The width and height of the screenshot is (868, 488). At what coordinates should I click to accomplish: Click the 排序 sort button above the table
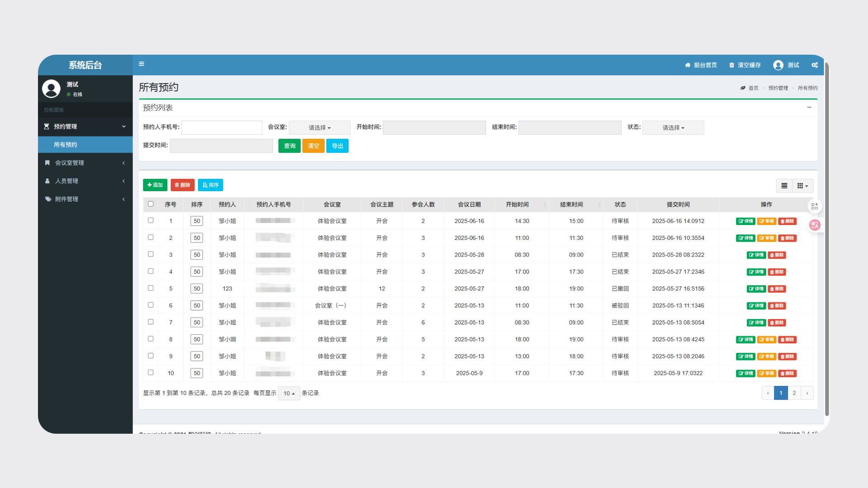(x=211, y=185)
